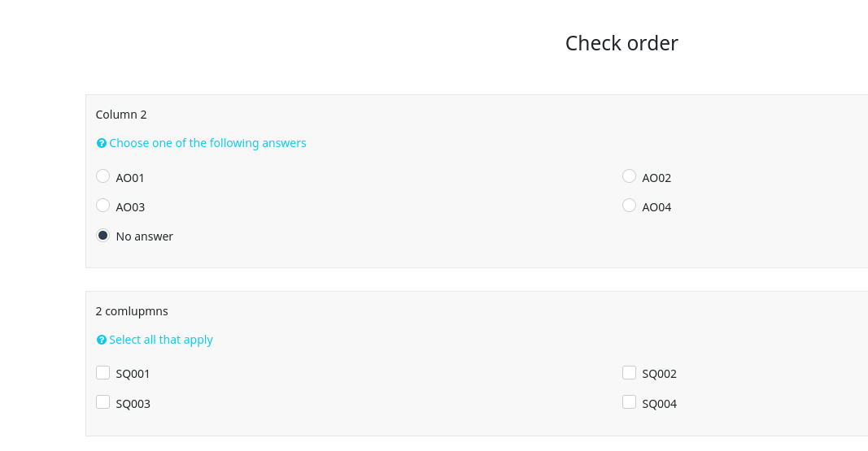Image resolution: width=868 pixels, height=451 pixels.
Task: Click the help icon beside 'Select all that apply'
Action: (102, 340)
